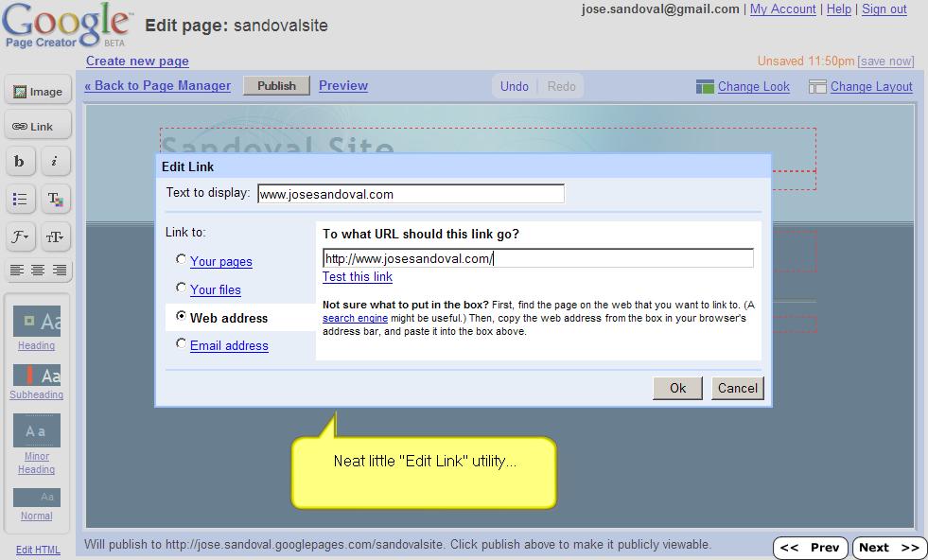The height and width of the screenshot is (560, 928).
Task: Cancel the Edit Link dialog
Action: 738,389
